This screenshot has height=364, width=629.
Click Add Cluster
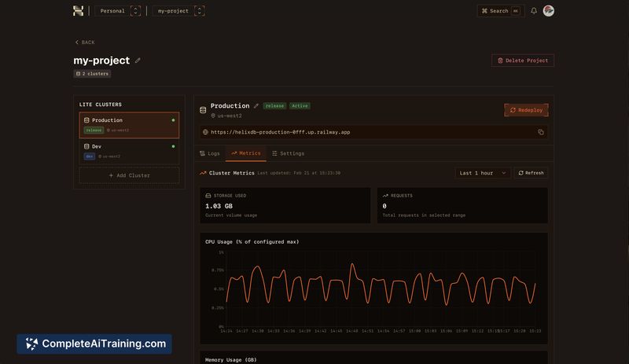[129, 175]
